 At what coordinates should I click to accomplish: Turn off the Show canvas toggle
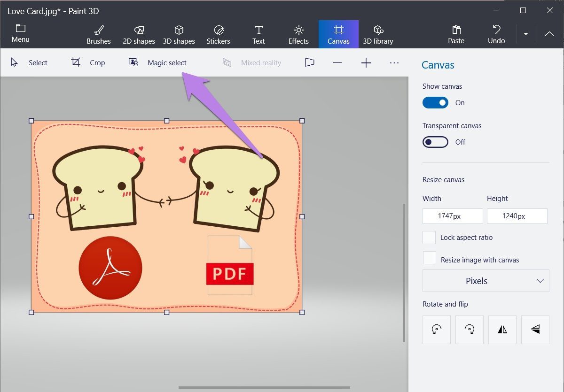tap(435, 102)
